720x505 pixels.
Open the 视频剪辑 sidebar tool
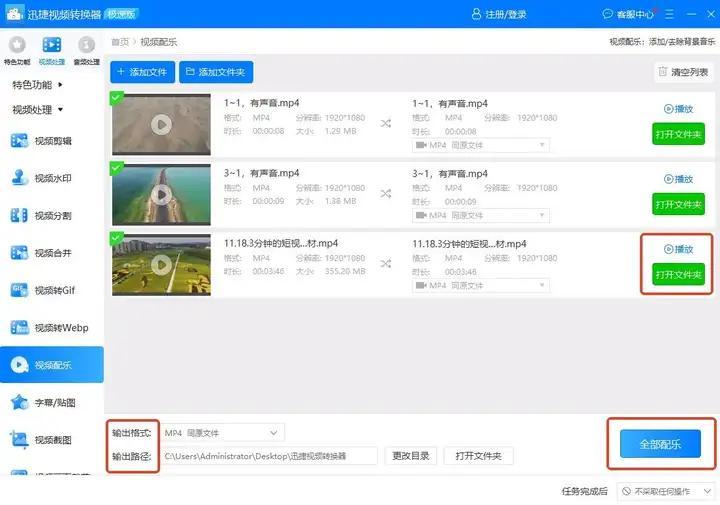pyautogui.click(x=52, y=140)
